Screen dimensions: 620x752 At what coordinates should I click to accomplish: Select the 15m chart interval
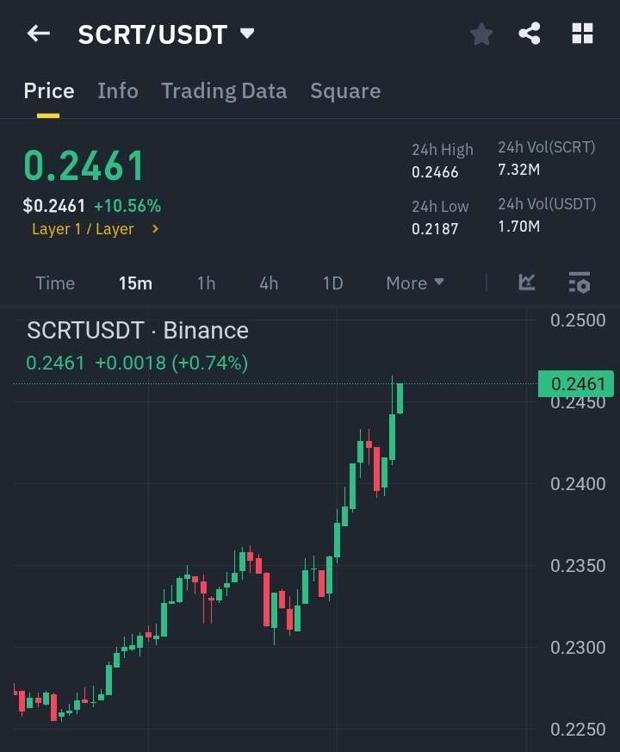click(135, 283)
